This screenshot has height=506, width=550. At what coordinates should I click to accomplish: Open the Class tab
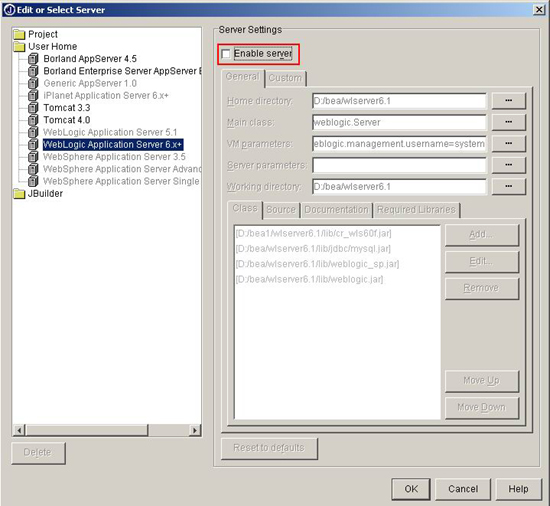[x=245, y=209]
